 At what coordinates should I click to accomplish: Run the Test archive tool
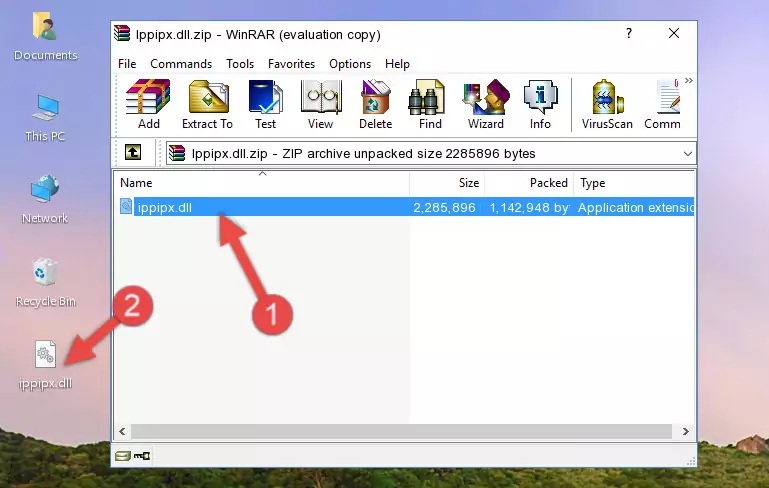coord(265,104)
